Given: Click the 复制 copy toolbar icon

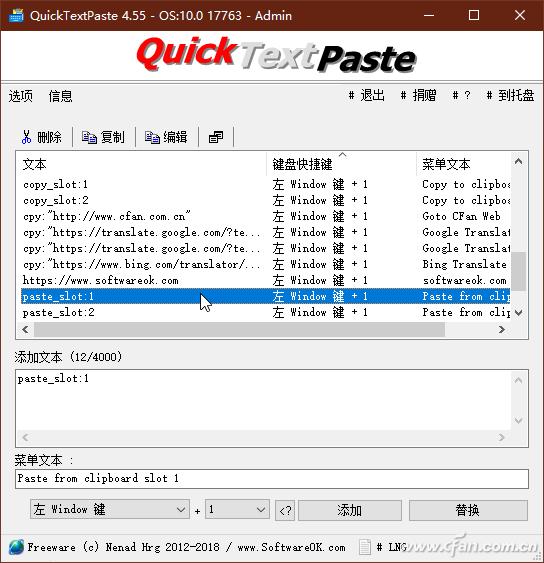Looking at the screenshot, I should (89, 137).
